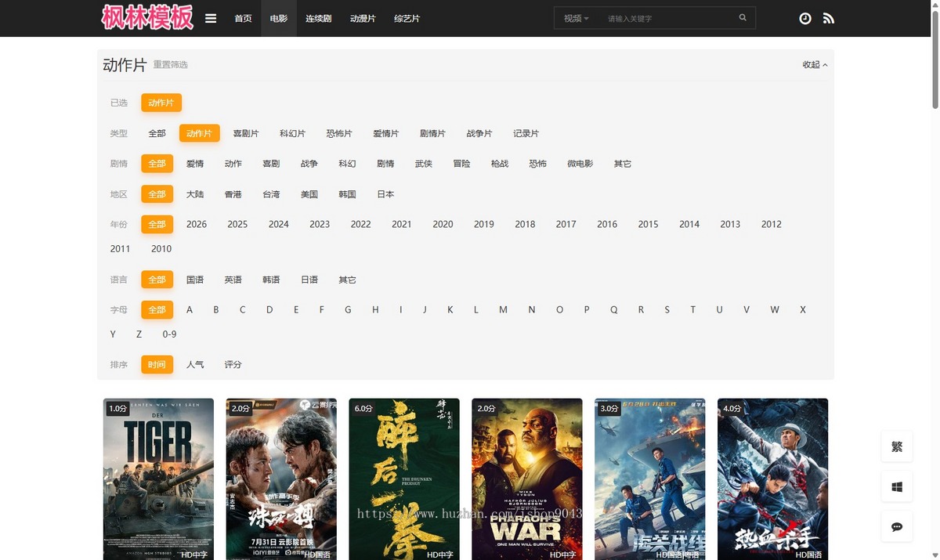Viewport: 940px width, 560px height.
Task: Open the 海关战线 movie poster
Action: 650,479
